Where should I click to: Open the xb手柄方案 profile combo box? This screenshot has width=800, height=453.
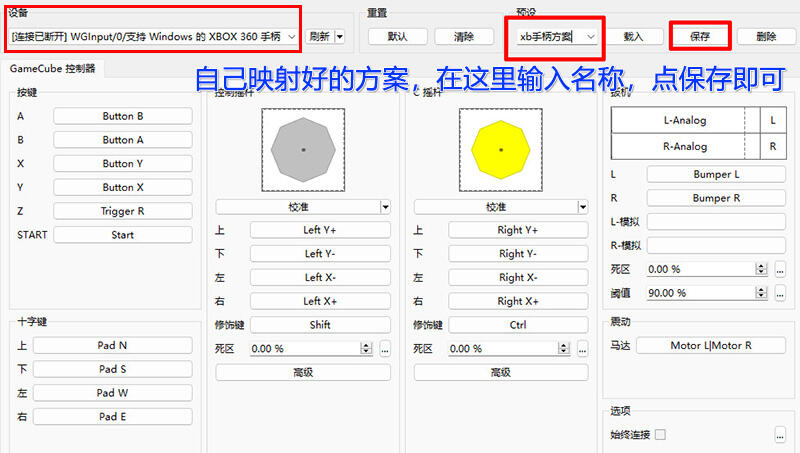coord(557,37)
